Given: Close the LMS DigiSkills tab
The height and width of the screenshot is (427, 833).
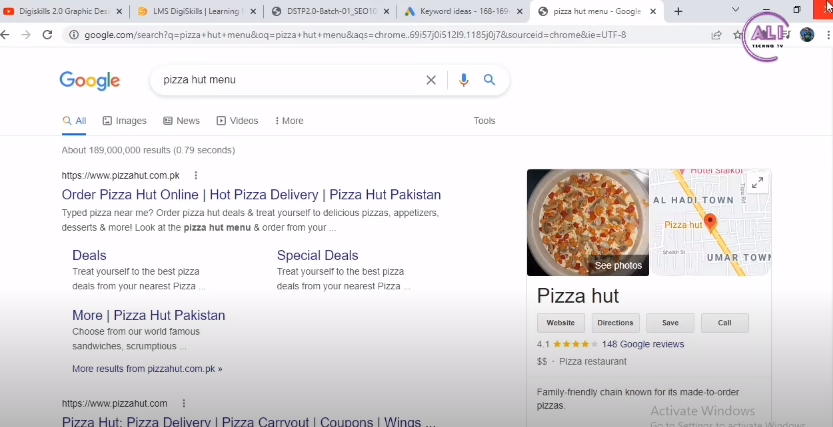Looking at the screenshot, I should (253, 11).
